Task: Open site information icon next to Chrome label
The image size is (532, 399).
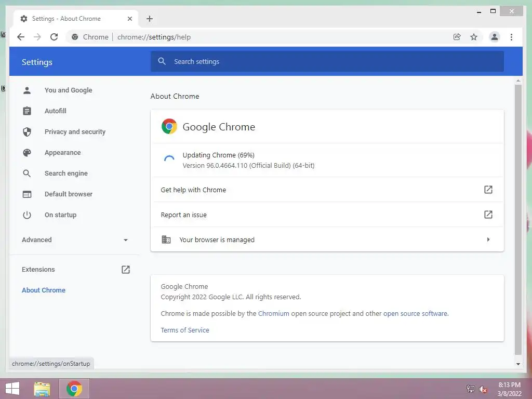Action: (x=75, y=37)
